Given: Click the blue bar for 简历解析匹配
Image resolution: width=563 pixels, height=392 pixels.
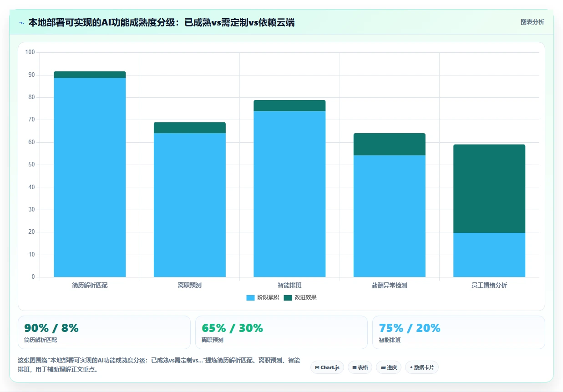Looking at the screenshot, I should [x=90, y=177].
